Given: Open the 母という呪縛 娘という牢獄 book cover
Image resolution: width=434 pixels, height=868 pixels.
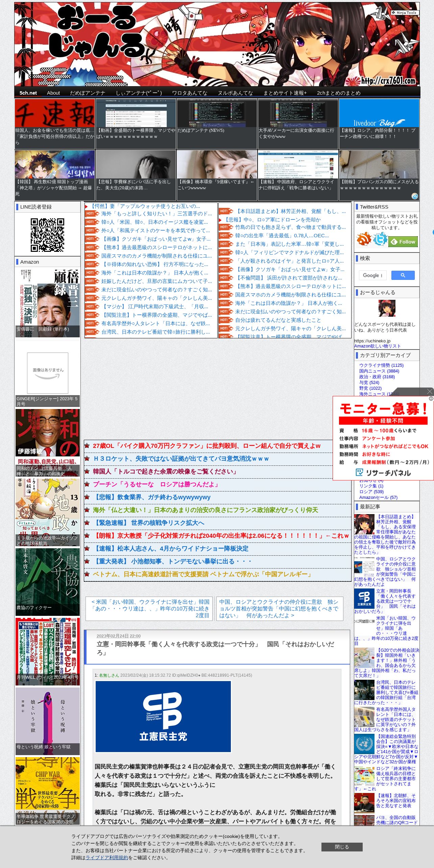Looking at the screenshot, I should coord(47,721).
